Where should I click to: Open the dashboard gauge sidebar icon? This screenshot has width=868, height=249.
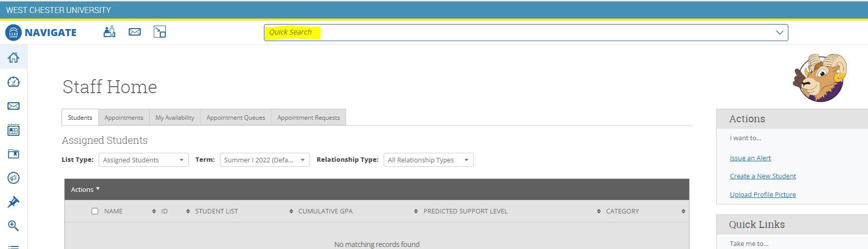[x=14, y=82]
